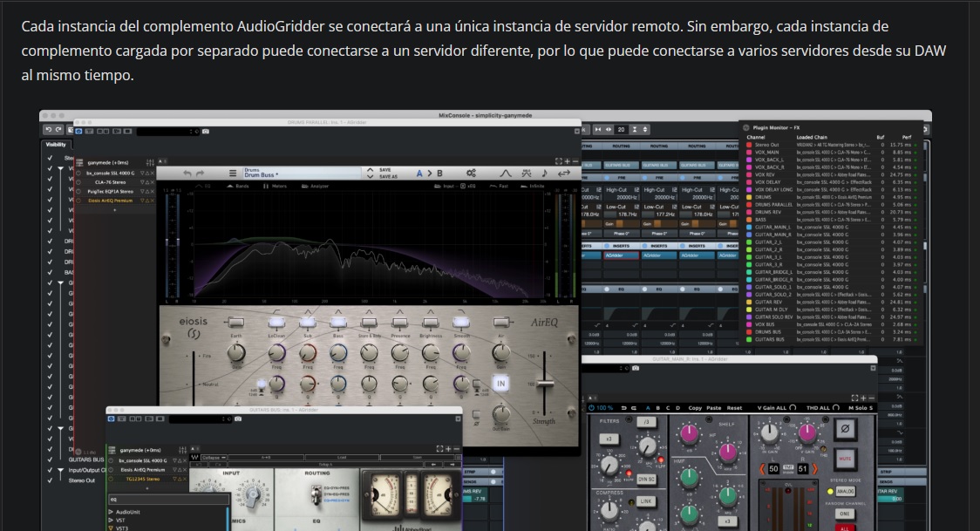This screenshot has height=531, width=980.
Task: Click camera icon in GUITARS BUS AGridder window
Action: 238,419
